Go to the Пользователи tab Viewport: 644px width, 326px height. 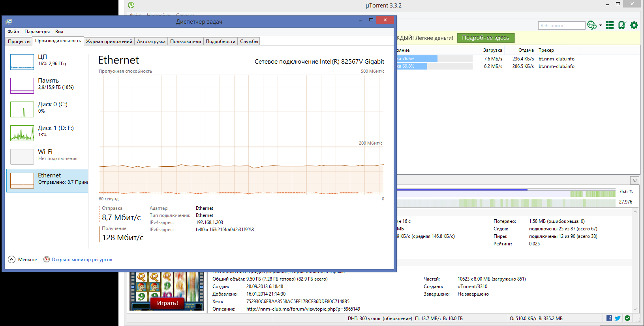click(x=186, y=41)
